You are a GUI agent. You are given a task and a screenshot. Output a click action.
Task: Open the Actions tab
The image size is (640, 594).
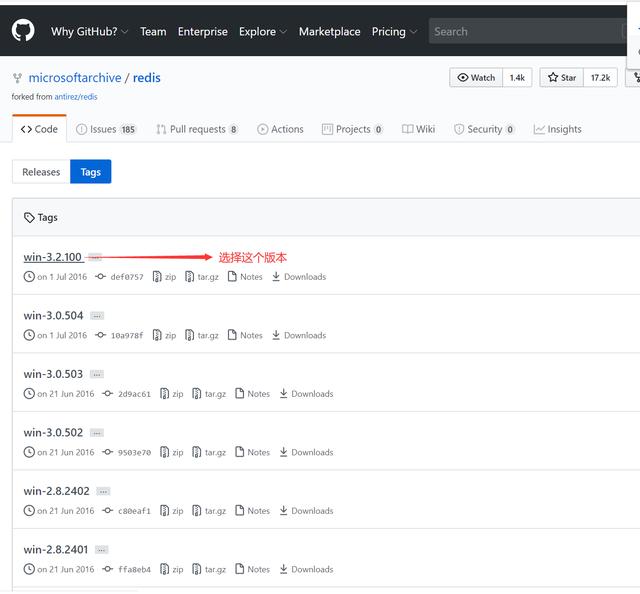280,129
